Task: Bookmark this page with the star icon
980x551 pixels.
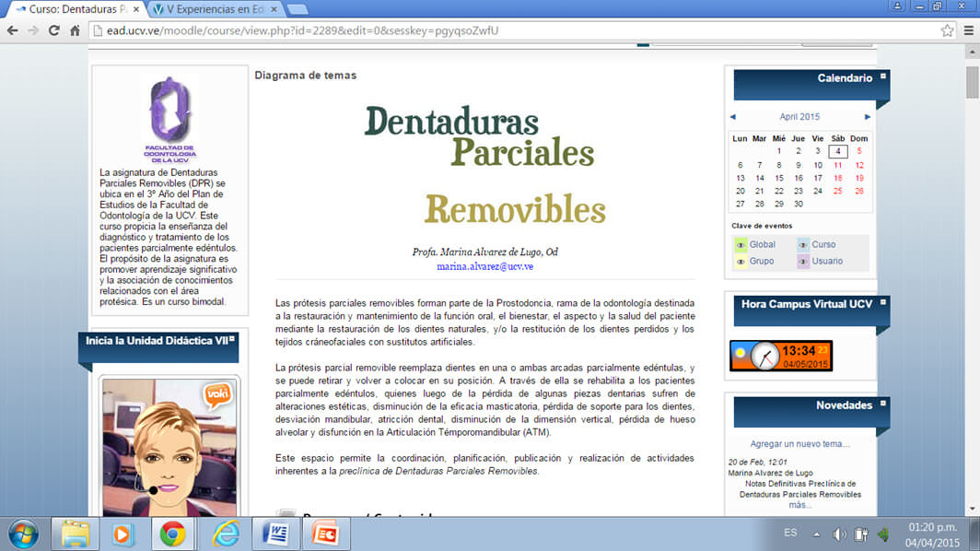Action: 947,30
